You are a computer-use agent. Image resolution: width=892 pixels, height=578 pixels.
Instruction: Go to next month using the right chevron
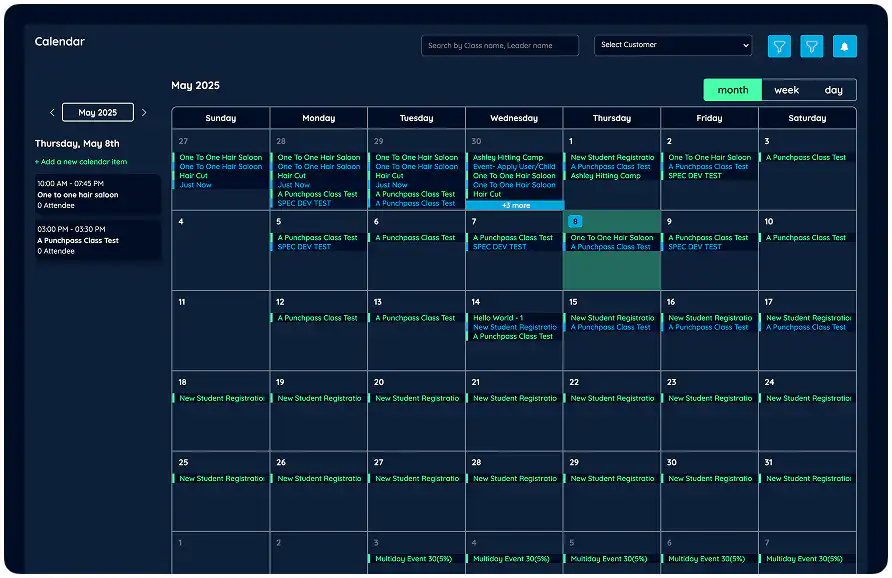(x=143, y=112)
